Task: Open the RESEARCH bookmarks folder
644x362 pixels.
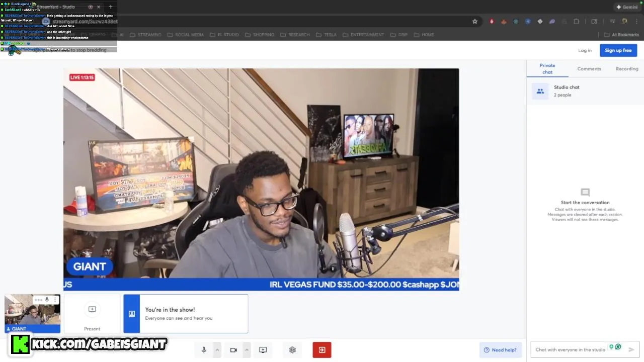Action: (x=295, y=35)
